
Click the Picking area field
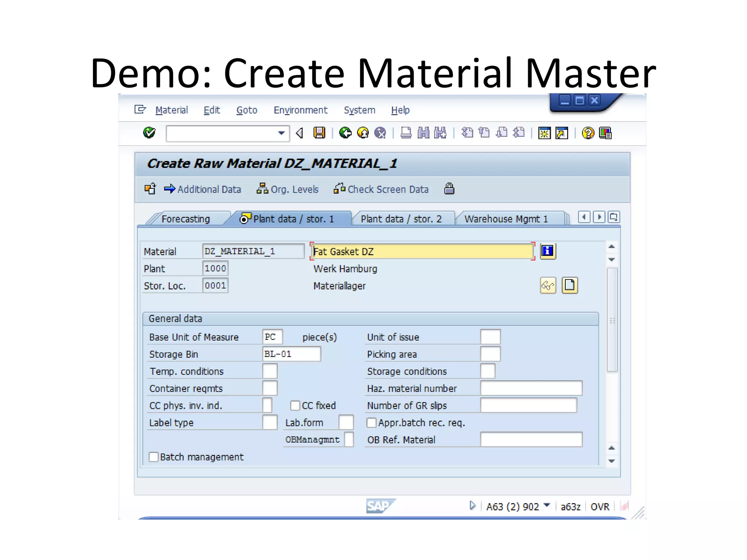click(490, 354)
